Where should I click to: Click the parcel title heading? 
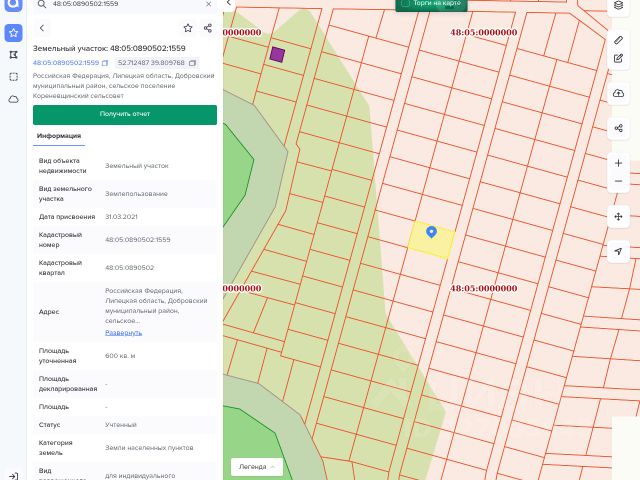click(x=109, y=48)
